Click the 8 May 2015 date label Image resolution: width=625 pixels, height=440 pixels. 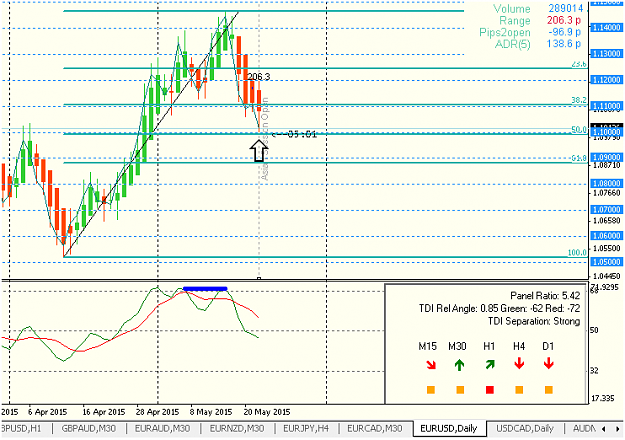tap(211, 412)
